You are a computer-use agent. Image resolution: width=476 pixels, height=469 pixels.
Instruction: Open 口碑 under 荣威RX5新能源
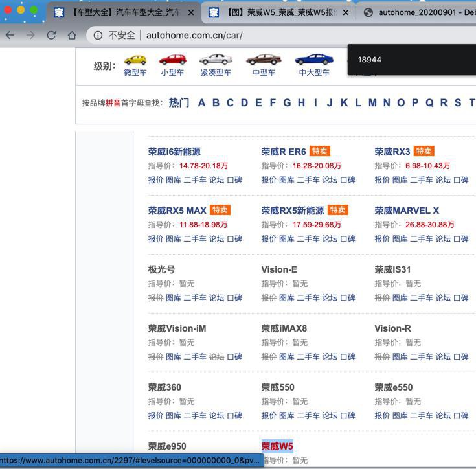(x=348, y=239)
